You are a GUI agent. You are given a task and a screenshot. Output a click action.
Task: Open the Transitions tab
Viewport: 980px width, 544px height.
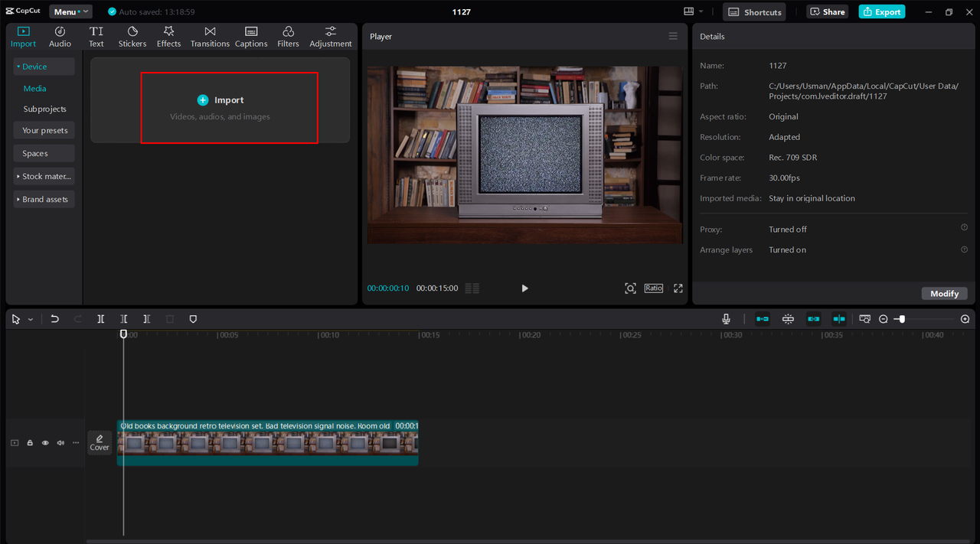point(210,37)
